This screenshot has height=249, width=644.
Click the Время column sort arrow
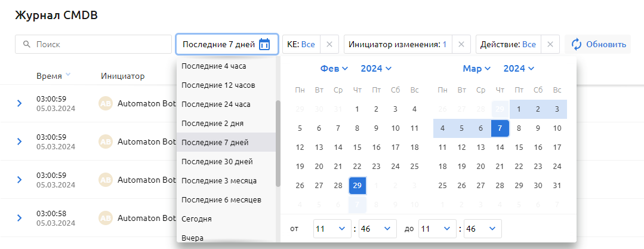coord(68,75)
